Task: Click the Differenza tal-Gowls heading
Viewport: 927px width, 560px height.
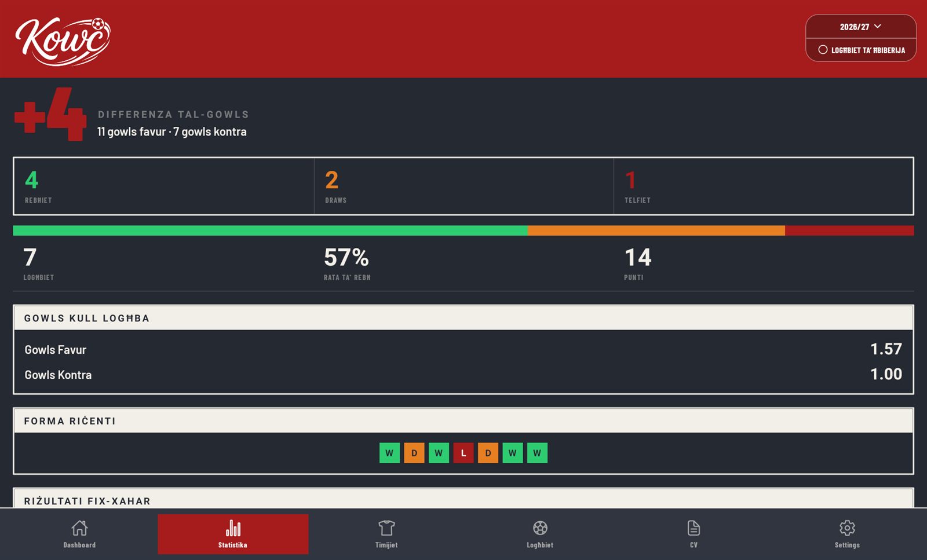Action: [173, 115]
